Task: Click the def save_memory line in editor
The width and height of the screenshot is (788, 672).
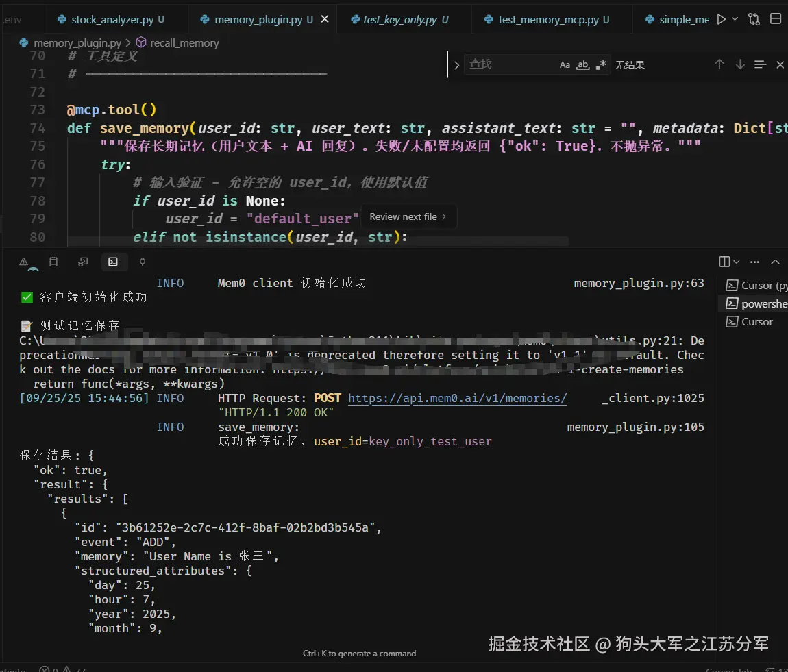Action: click(427, 128)
